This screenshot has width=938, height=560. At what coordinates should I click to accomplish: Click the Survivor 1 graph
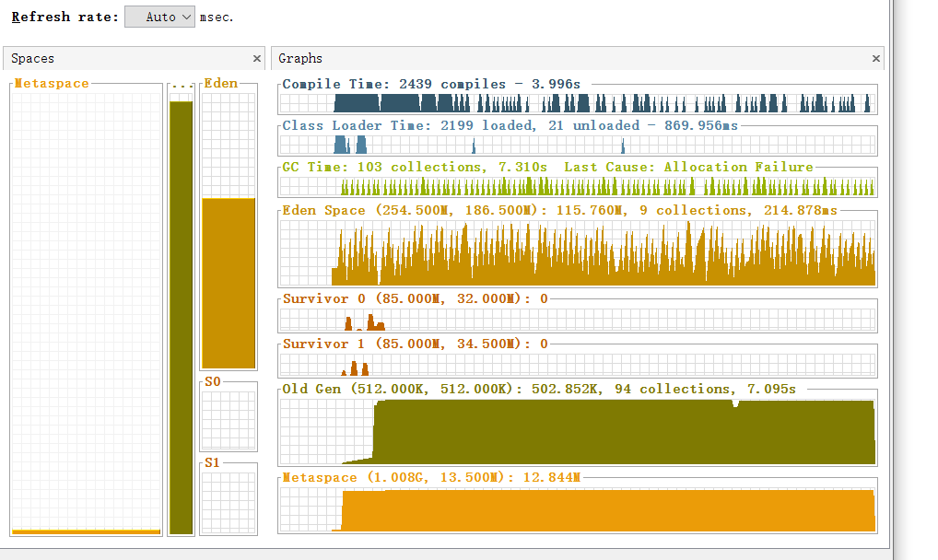(x=578, y=365)
